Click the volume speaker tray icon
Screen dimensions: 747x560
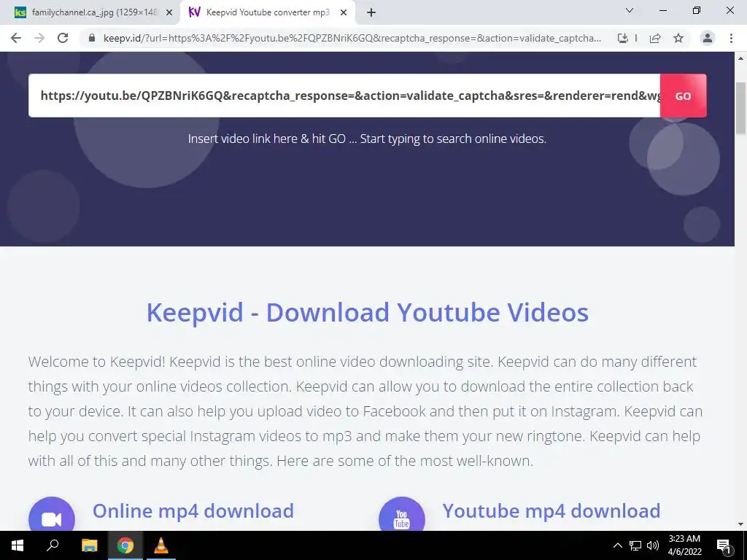point(653,545)
